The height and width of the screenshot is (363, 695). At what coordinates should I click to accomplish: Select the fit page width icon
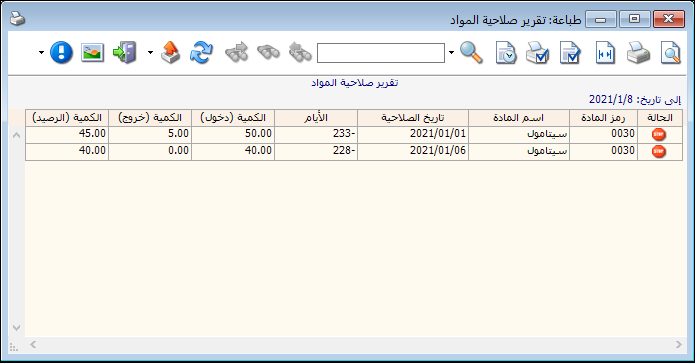click(x=605, y=53)
